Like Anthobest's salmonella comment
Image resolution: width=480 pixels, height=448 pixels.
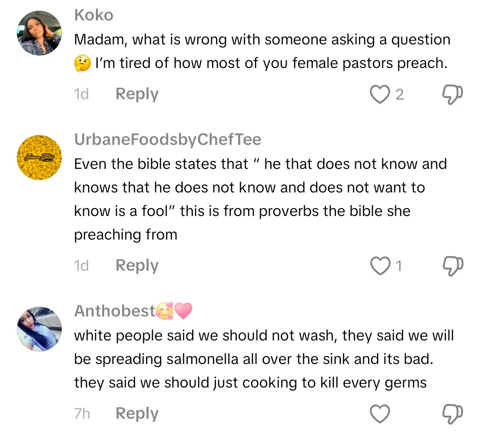point(380,414)
